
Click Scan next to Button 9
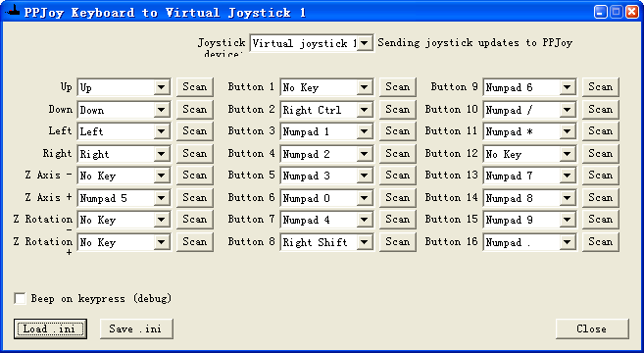(601, 87)
